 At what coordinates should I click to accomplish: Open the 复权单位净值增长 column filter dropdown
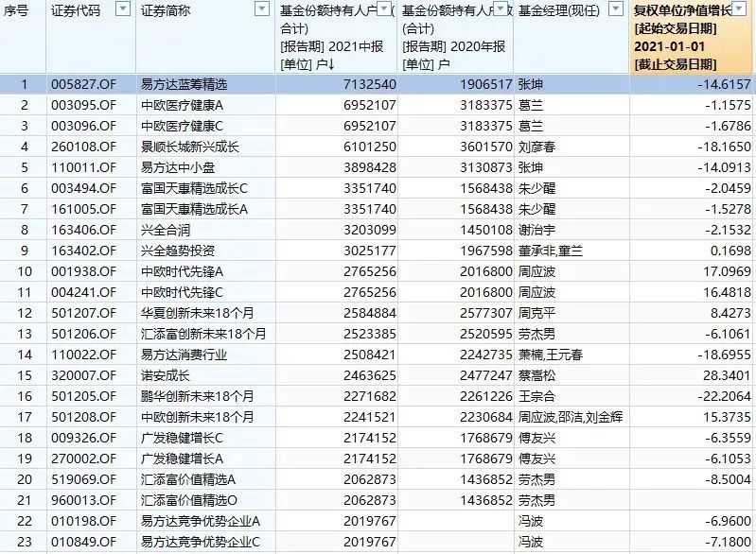pyautogui.click(x=739, y=9)
